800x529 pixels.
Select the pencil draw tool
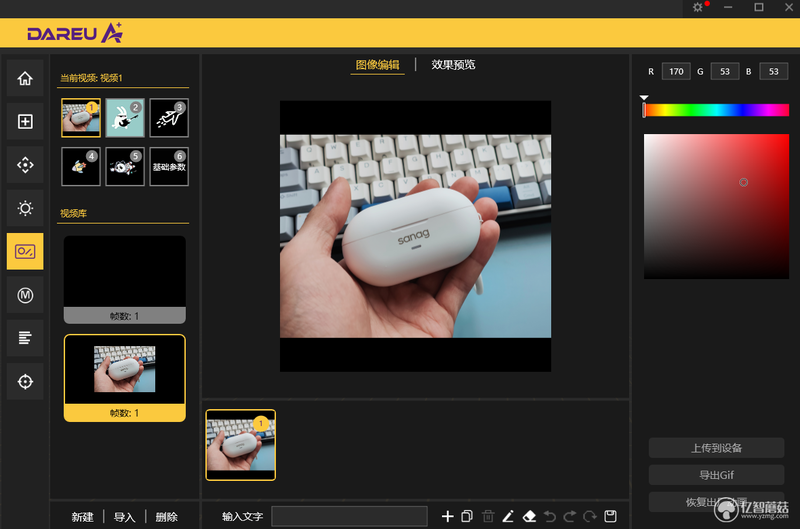click(x=508, y=516)
